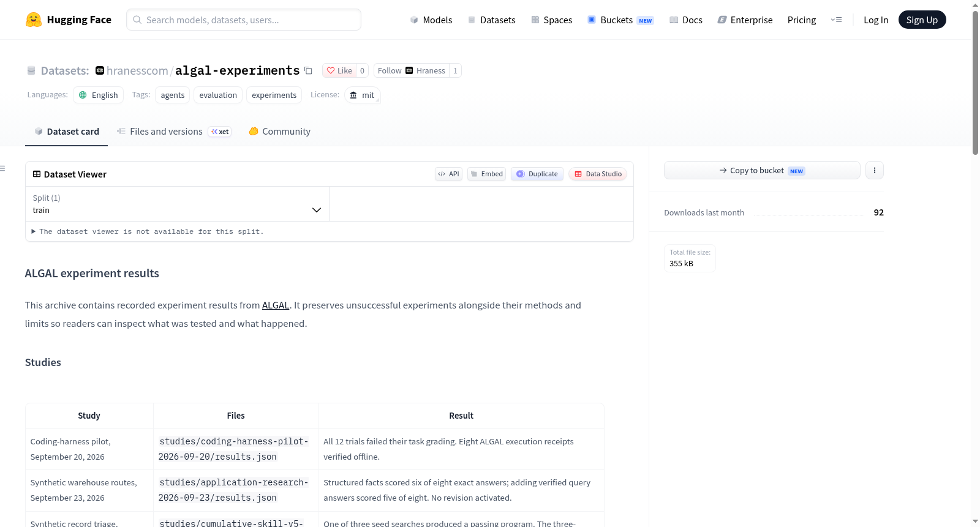Image resolution: width=980 pixels, height=527 pixels.
Task: Expand the Split train dropdown
Action: (x=177, y=204)
